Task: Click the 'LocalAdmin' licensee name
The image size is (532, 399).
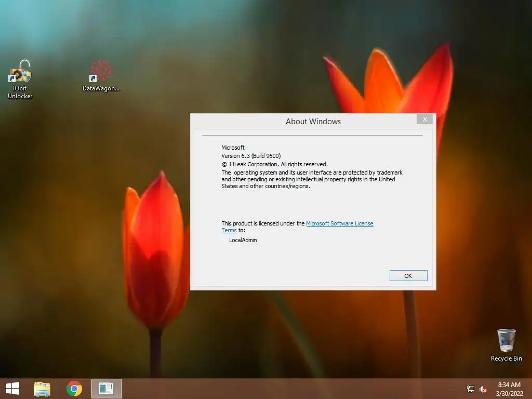Action: (x=243, y=240)
